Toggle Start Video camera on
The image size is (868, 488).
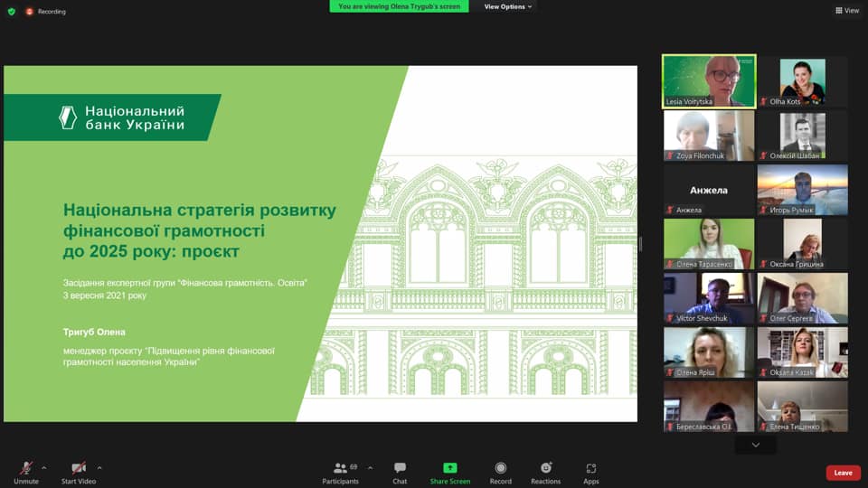pyautogui.click(x=79, y=468)
